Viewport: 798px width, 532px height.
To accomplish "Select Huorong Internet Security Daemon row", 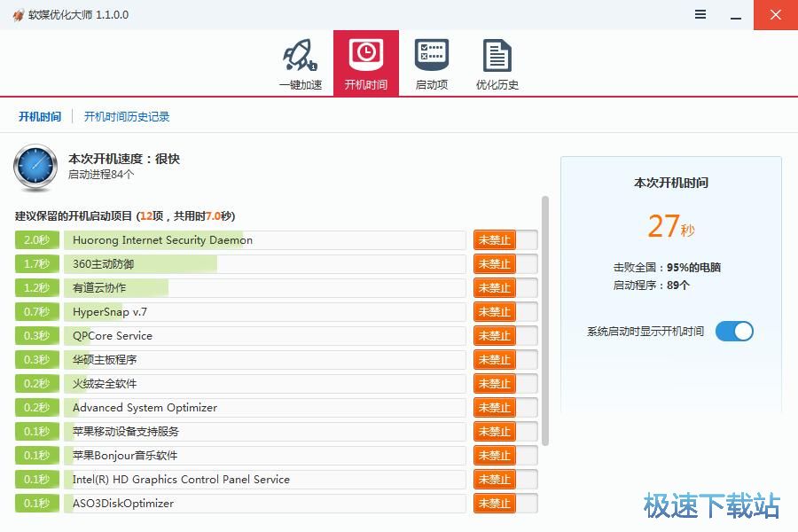I will click(264, 239).
